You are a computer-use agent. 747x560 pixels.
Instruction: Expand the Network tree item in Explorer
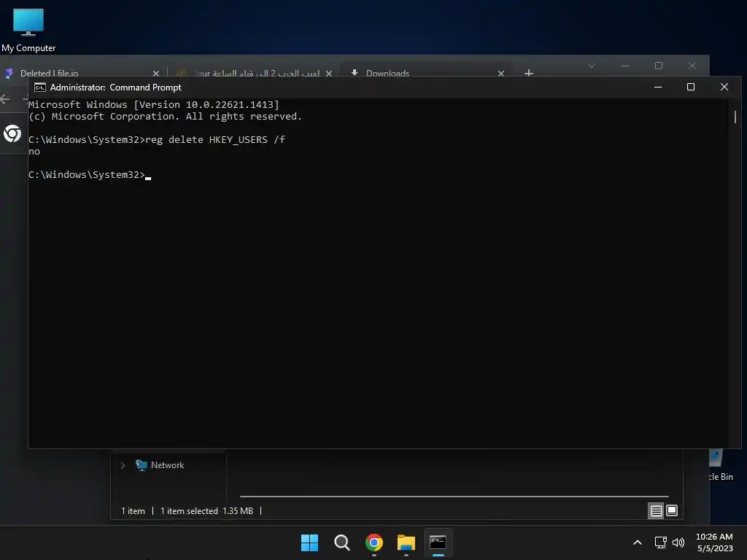click(x=123, y=465)
